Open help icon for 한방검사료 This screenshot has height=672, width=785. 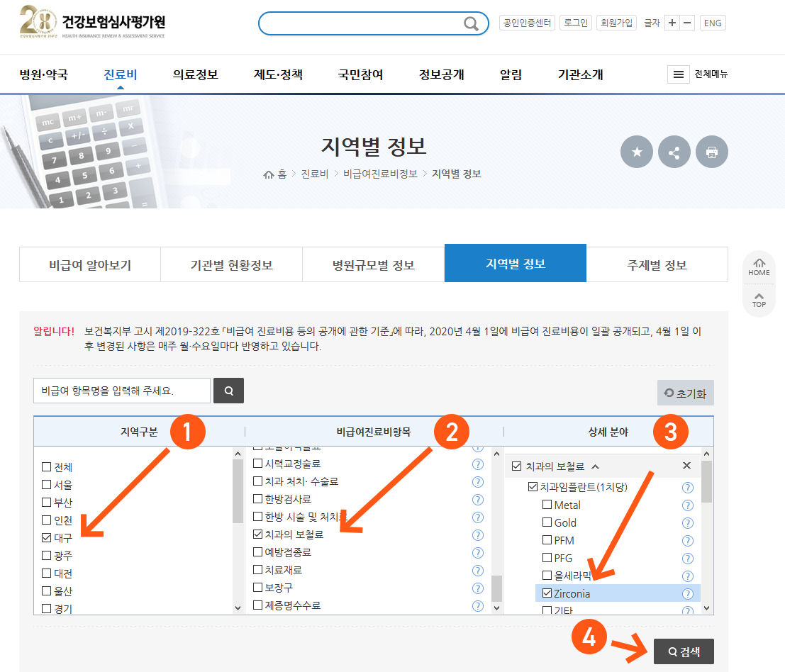[478, 499]
